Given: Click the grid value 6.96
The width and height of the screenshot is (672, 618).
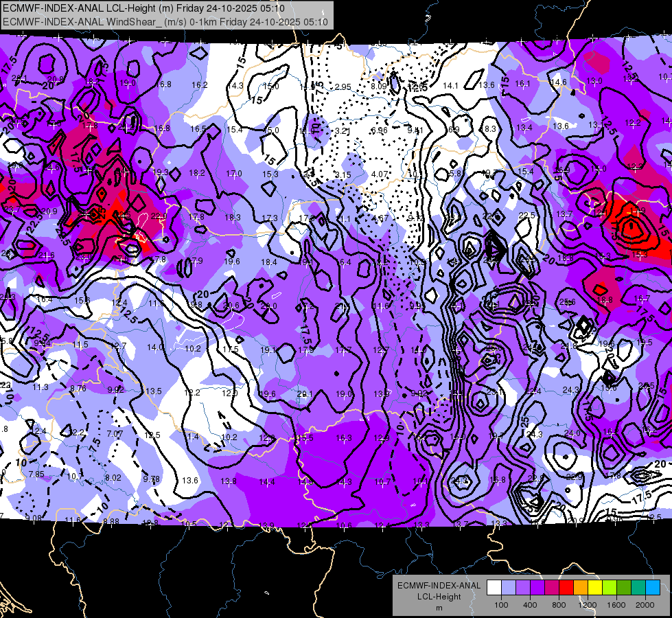Looking at the screenshot, I should pyautogui.click(x=380, y=130).
